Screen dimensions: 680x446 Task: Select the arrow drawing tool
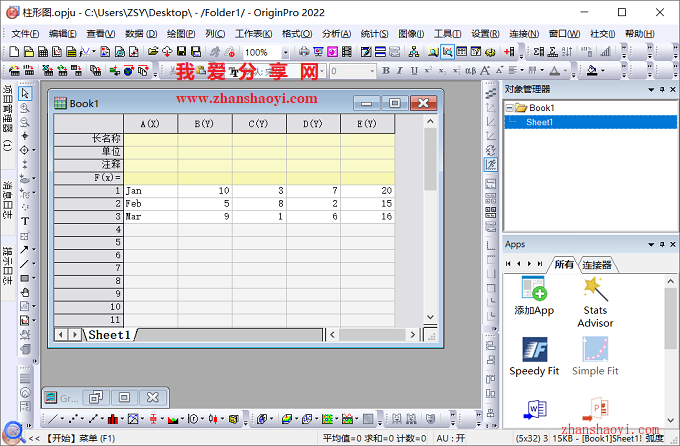tap(24, 249)
